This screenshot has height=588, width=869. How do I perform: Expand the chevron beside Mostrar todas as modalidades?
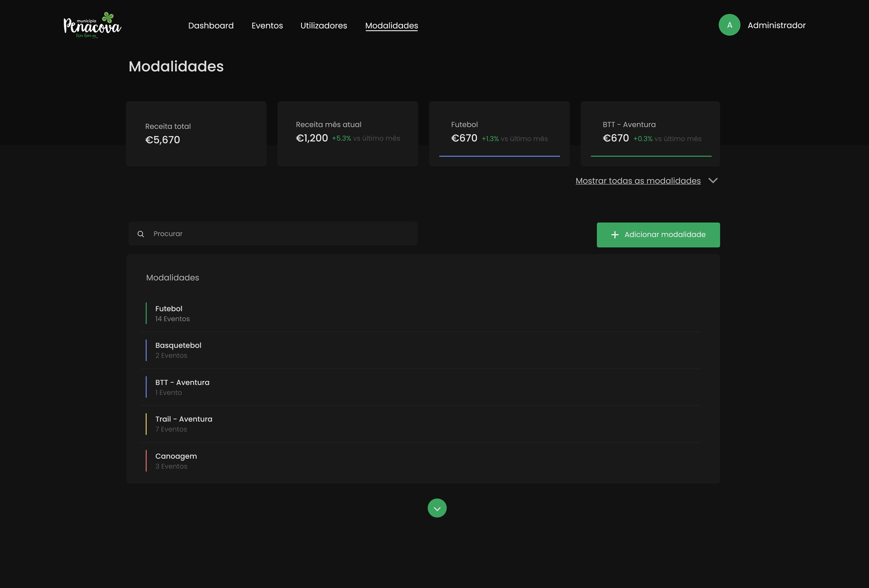tap(713, 181)
